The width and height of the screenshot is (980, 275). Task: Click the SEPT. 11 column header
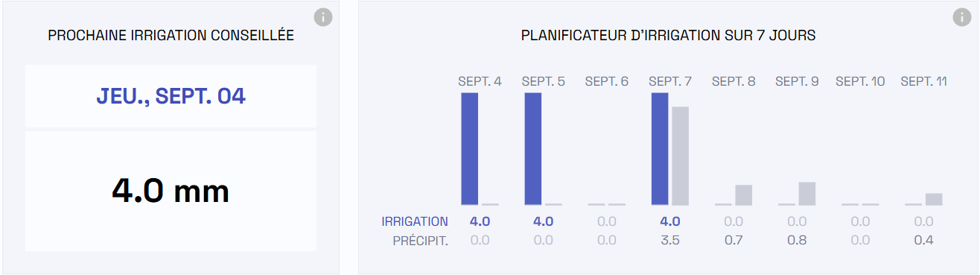(x=924, y=81)
